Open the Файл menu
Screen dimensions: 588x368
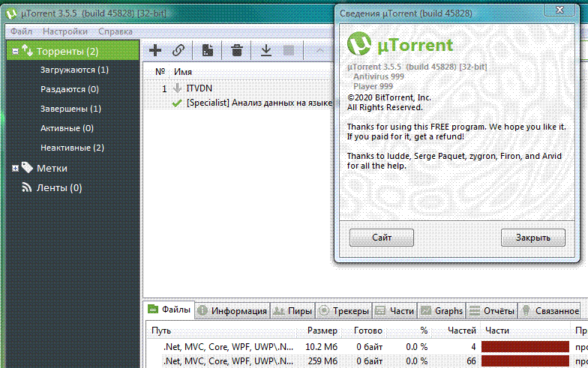pos(21,31)
